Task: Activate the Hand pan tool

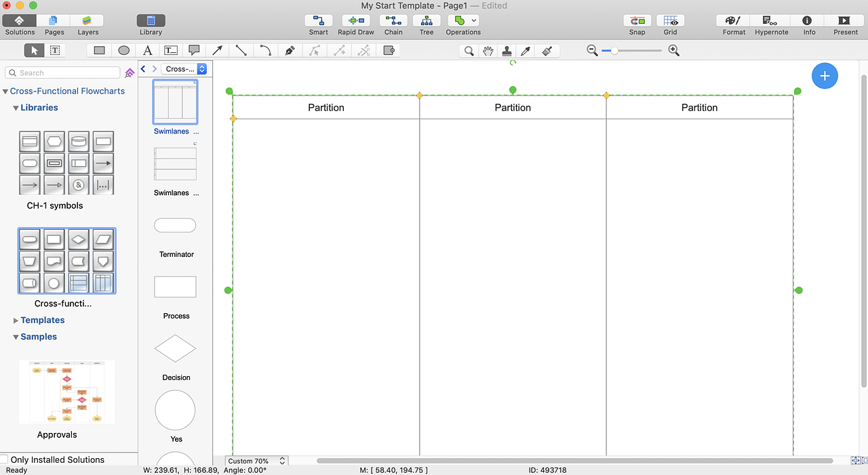Action: (x=488, y=51)
